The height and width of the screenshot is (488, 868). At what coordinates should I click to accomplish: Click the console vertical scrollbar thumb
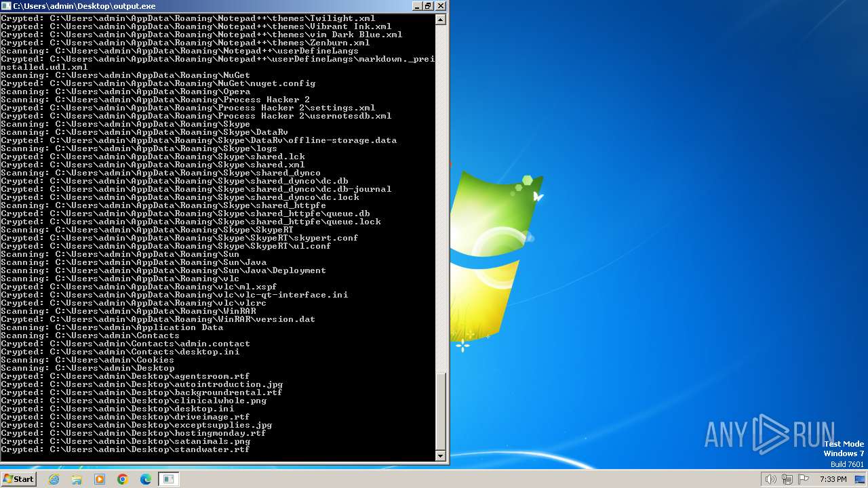pos(441,411)
